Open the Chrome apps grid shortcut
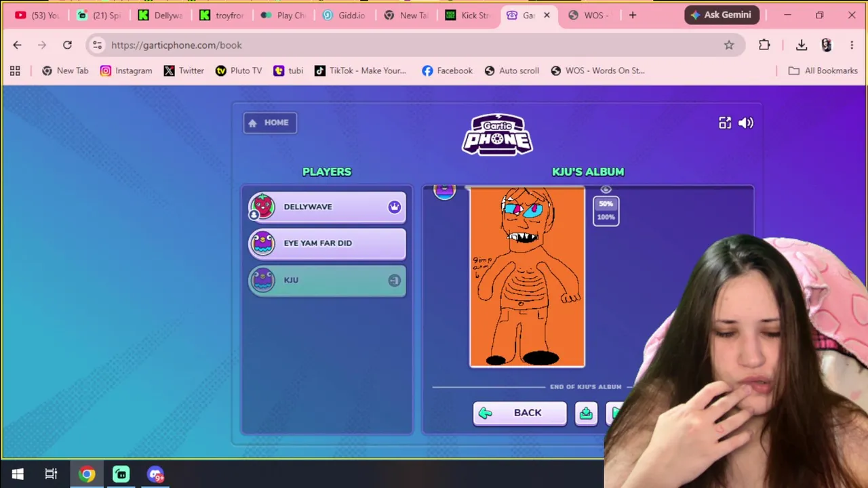The width and height of the screenshot is (868, 488). click(15, 70)
